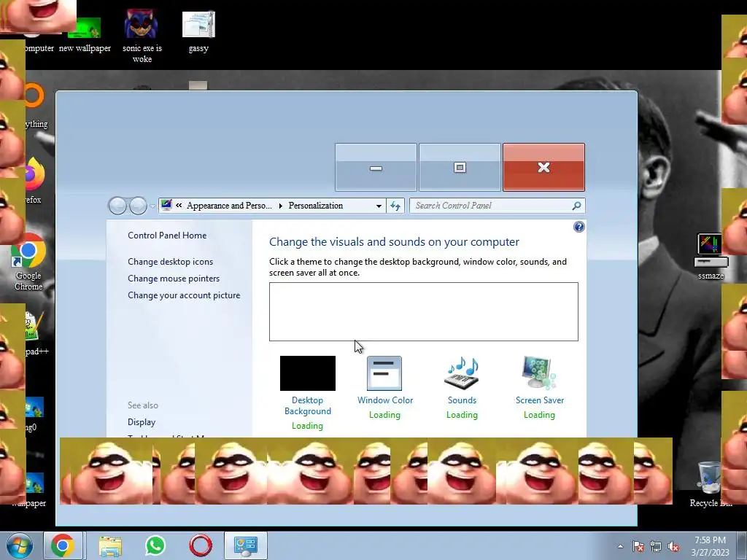747x560 pixels.
Task: Open Change desktop icons
Action: [x=170, y=262]
